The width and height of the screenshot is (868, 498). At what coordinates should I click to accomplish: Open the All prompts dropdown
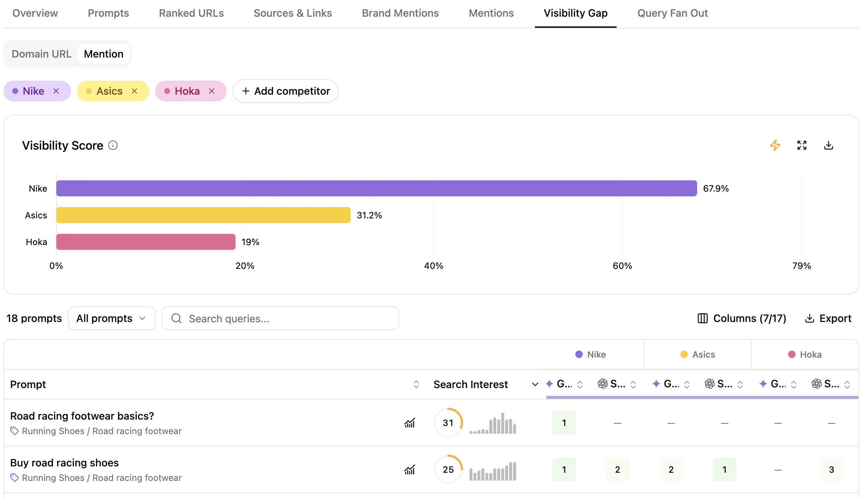tap(112, 318)
